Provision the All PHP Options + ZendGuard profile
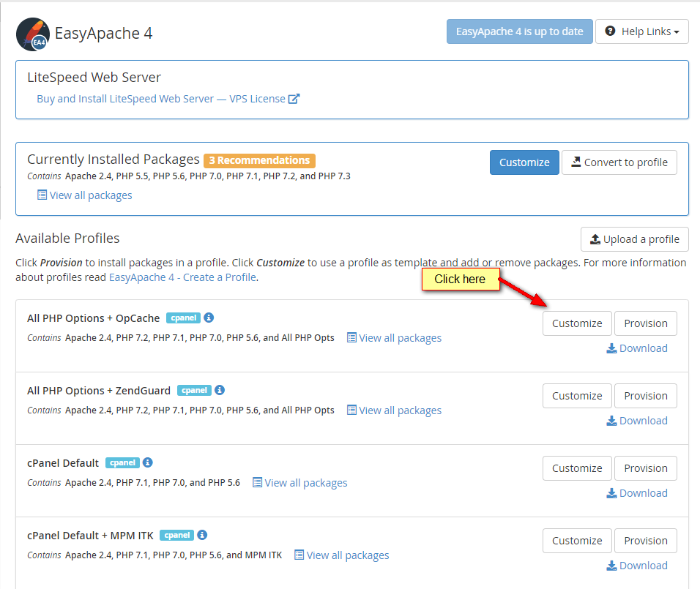This screenshot has height=589, width=700. click(646, 395)
